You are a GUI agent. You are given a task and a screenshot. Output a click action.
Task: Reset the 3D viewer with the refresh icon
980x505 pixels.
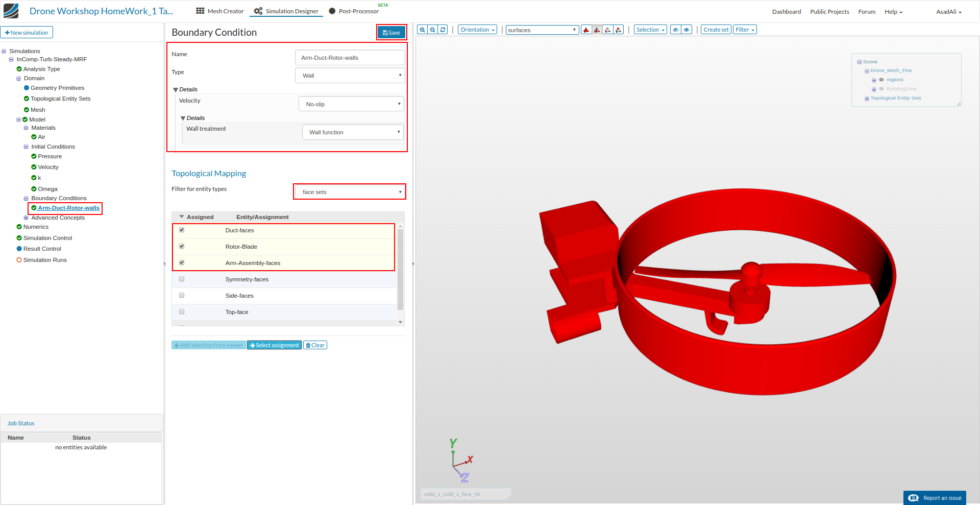(x=443, y=30)
